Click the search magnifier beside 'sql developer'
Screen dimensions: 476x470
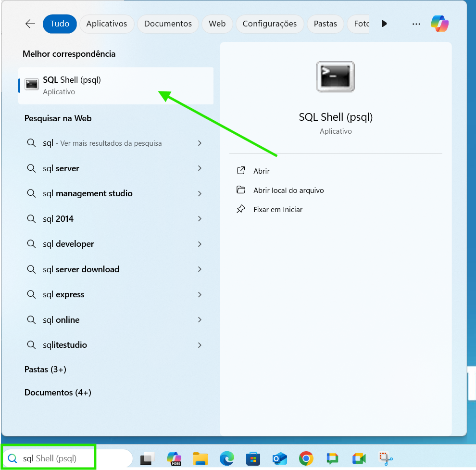tap(31, 243)
